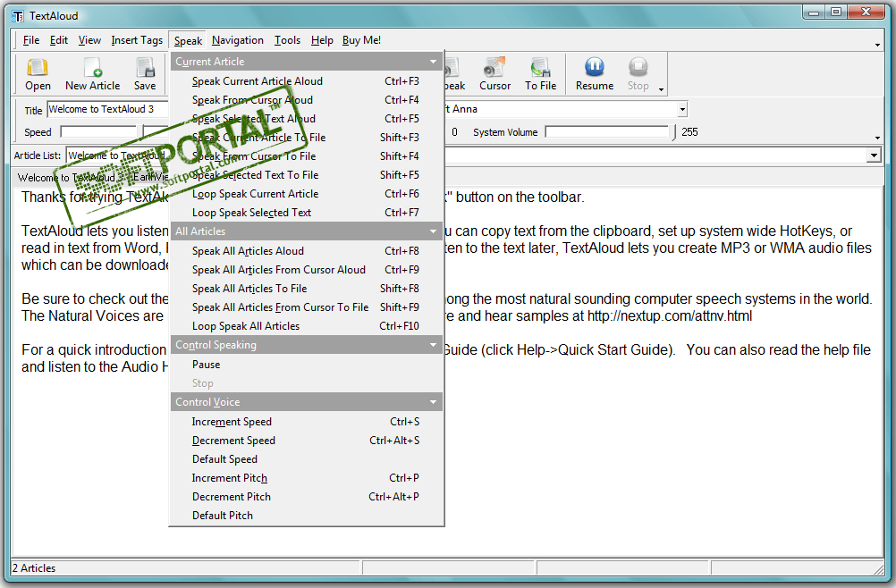
Task: Choose Speak From Cursor To File
Action: [307, 156]
